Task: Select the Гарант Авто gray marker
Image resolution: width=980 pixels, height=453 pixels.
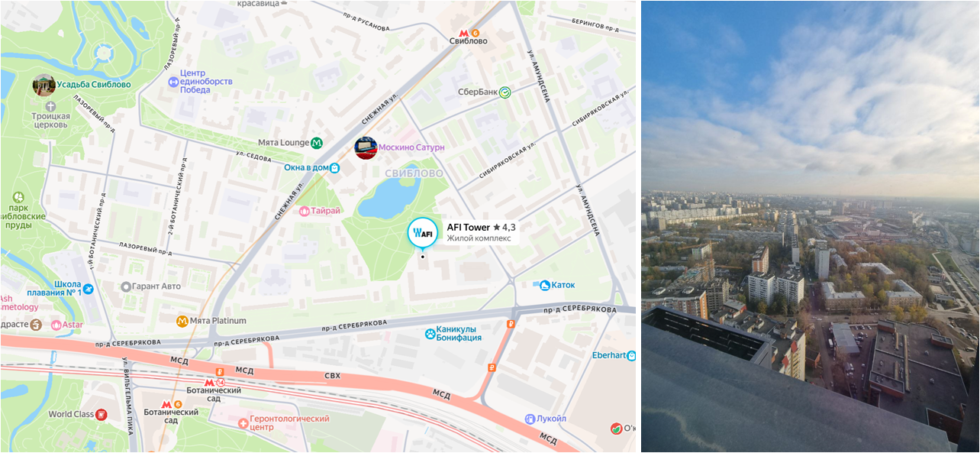Action: click(x=125, y=286)
